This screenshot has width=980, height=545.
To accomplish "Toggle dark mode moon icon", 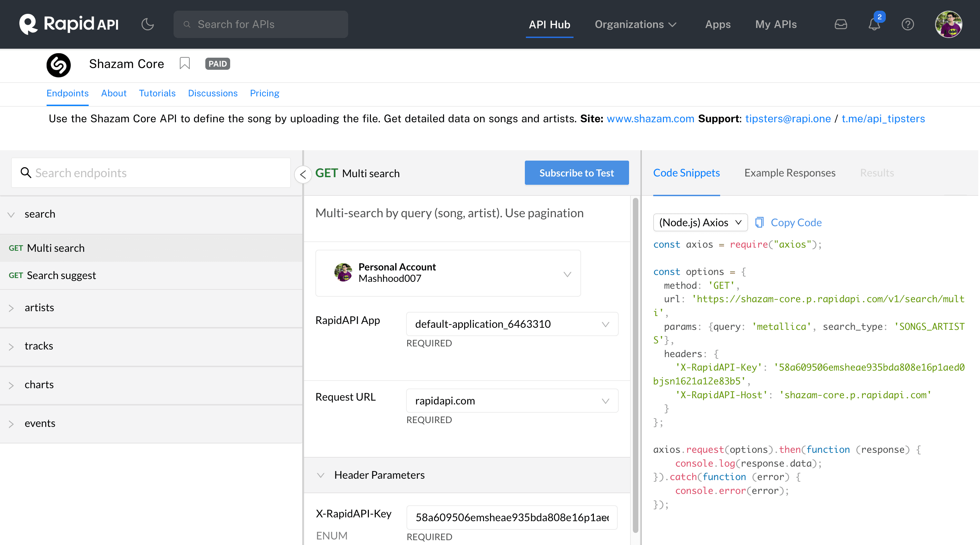I will coord(148,25).
